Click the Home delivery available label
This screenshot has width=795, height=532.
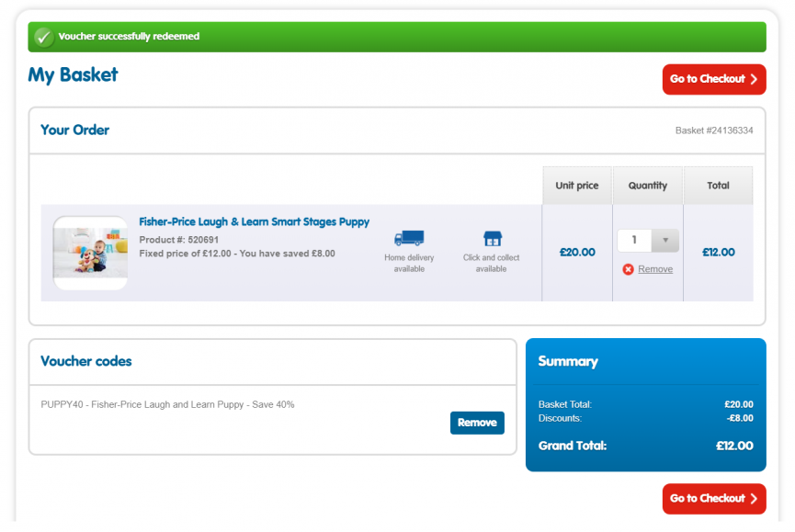409,263
